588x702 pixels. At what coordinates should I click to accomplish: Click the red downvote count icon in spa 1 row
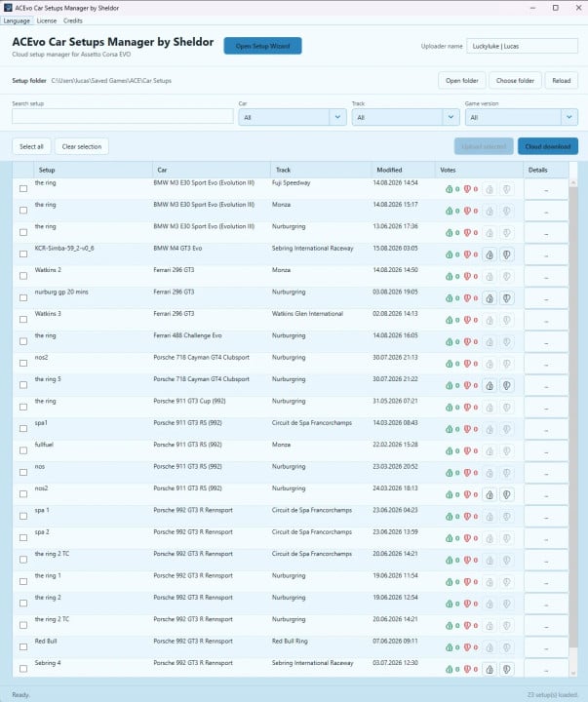[x=467, y=516]
